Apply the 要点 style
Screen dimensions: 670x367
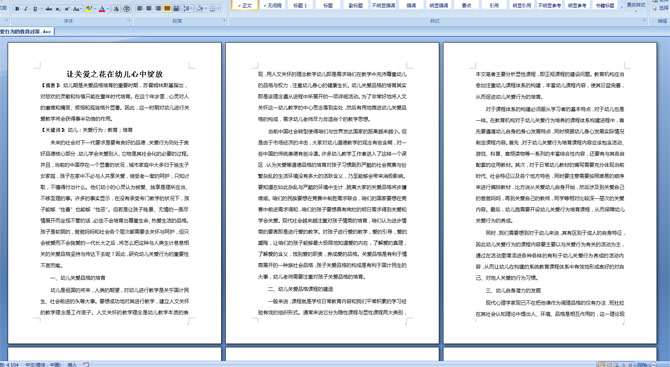(x=467, y=5)
